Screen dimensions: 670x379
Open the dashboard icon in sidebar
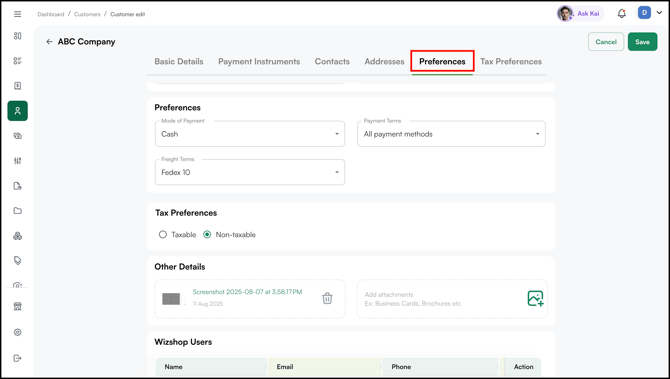tap(18, 36)
